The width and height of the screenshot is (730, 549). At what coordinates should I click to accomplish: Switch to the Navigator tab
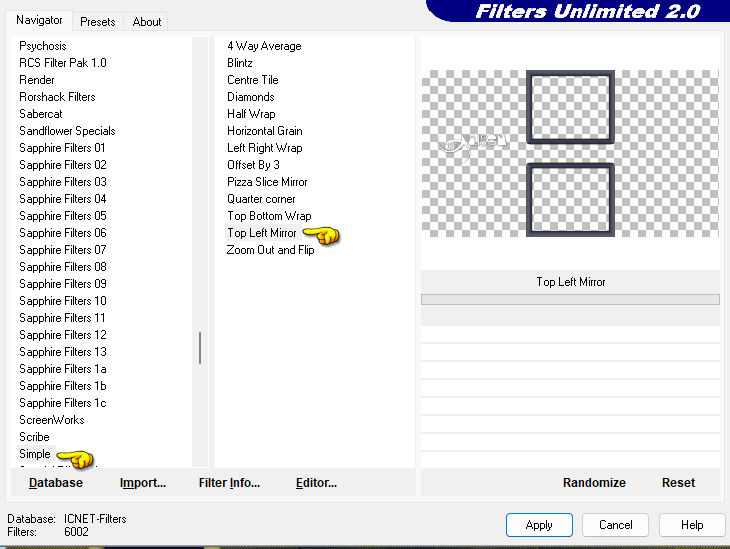pyautogui.click(x=39, y=20)
